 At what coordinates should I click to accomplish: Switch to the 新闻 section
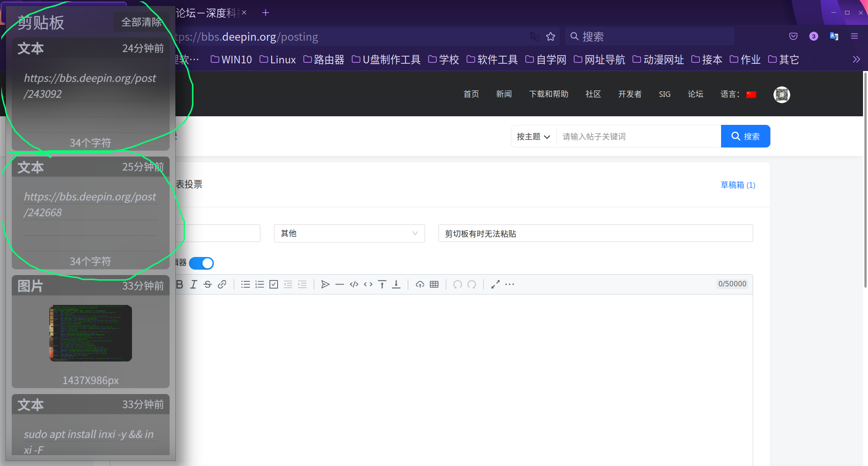coord(504,94)
